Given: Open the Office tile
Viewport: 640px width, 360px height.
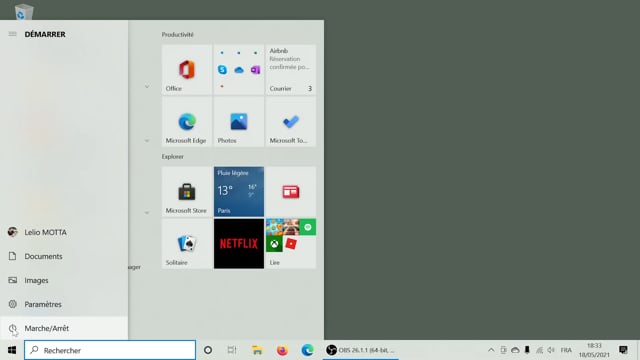Looking at the screenshot, I should [187, 70].
